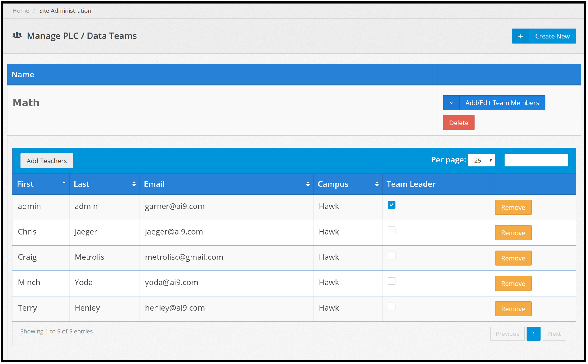The image size is (588, 364).
Task: Sort table by Email column arrows
Action: click(308, 184)
